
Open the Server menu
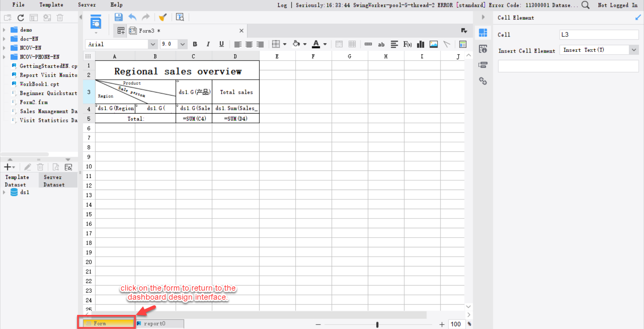[87, 5]
